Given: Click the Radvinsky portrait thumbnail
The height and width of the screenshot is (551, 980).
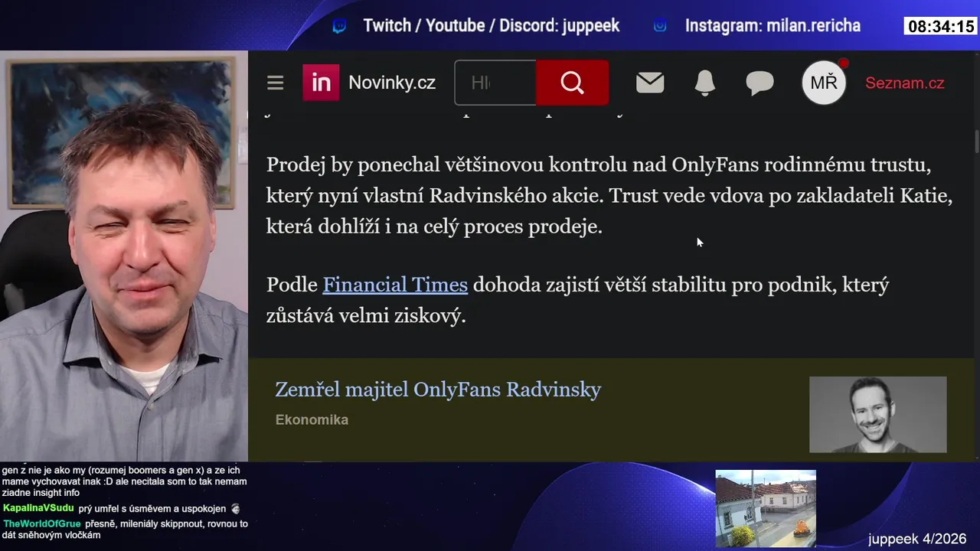Looking at the screenshot, I should pyautogui.click(x=878, y=414).
